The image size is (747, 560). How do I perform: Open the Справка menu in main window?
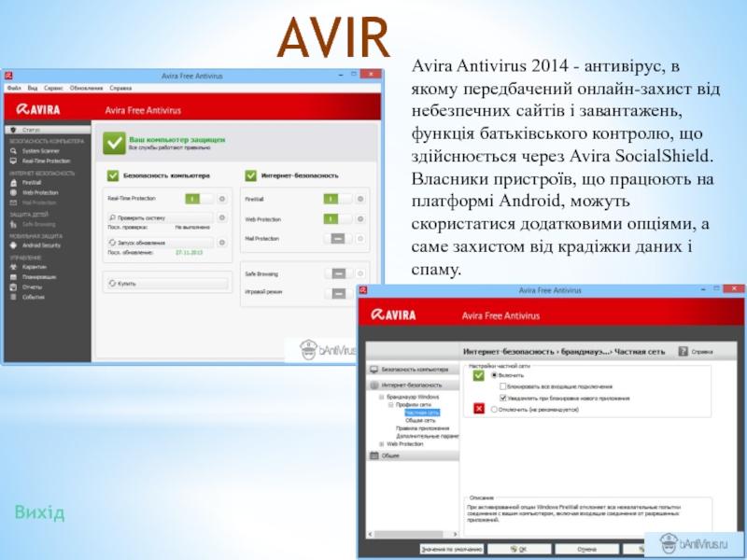pyautogui.click(x=120, y=88)
